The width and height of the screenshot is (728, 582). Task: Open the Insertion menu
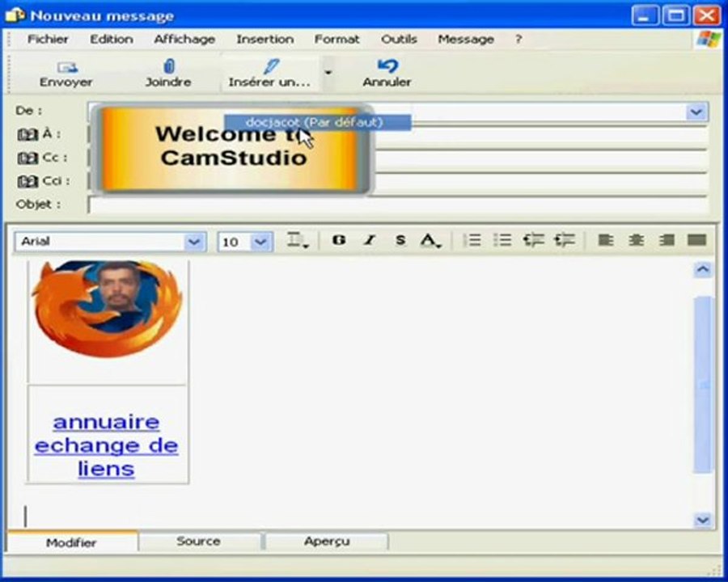click(265, 40)
